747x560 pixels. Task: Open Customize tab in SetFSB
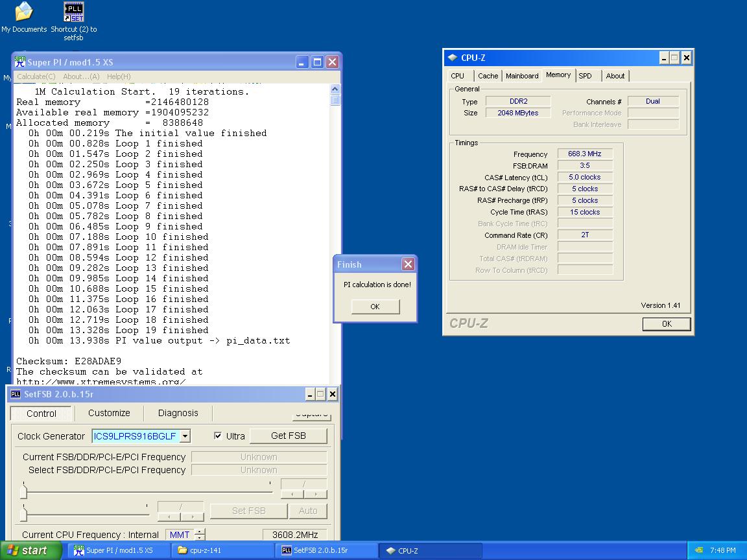pos(109,413)
